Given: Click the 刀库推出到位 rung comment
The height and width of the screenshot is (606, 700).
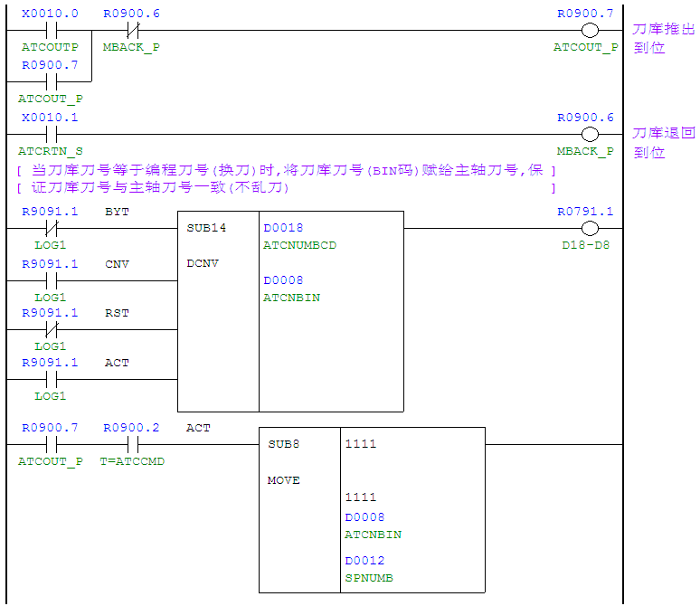Looking at the screenshot, I should pyautogui.click(x=663, y=38).
